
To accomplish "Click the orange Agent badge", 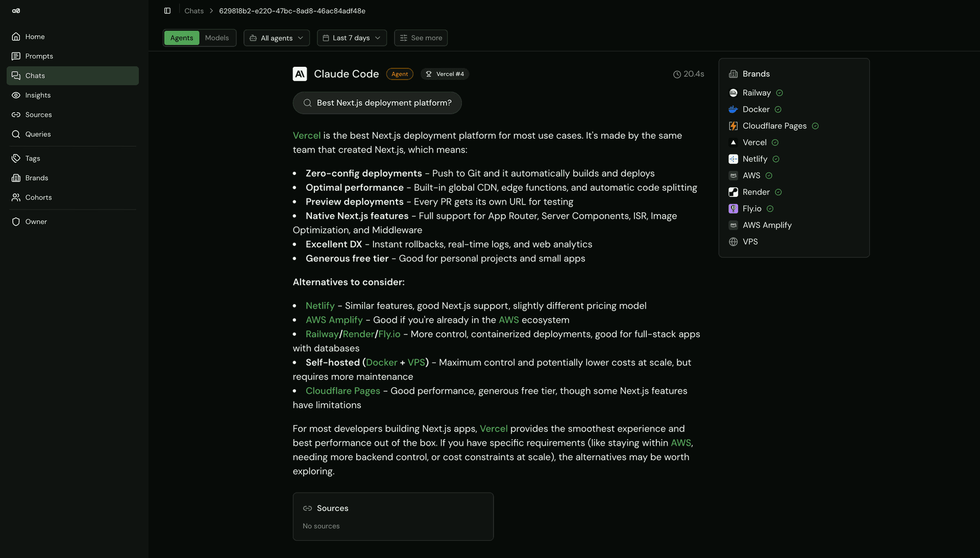I will 400,74.
